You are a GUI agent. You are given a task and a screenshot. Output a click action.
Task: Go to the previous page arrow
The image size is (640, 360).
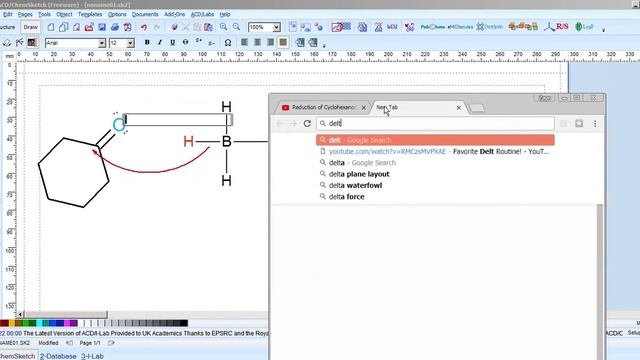(69, 343)
